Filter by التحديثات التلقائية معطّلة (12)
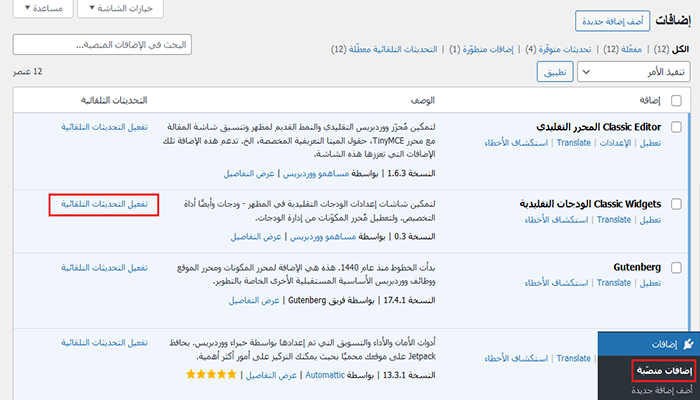Viewport: 700px width, 400px height. (384, 49)
